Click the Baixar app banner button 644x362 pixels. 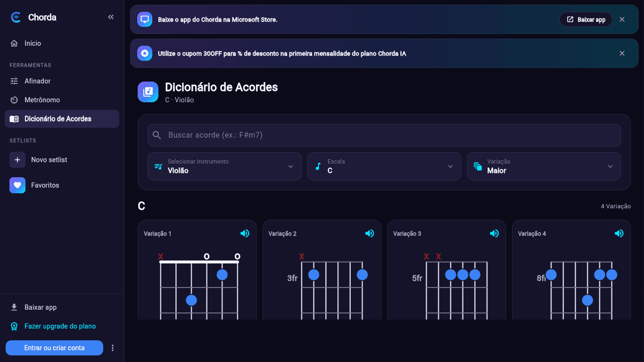(x=586, y=19)
